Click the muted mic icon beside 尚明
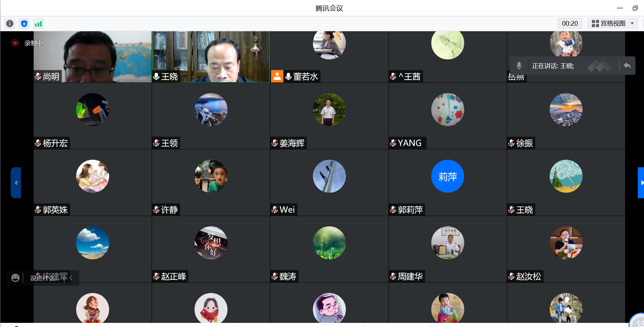 pyautogui.click(x=38, y=77)
